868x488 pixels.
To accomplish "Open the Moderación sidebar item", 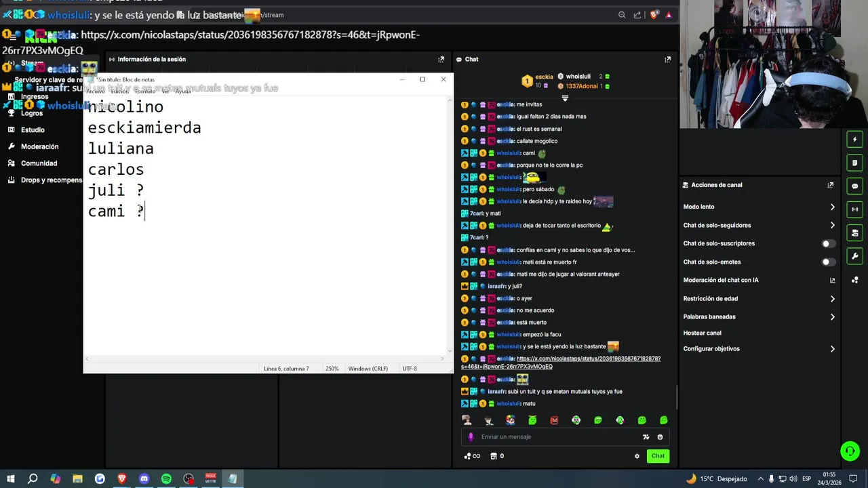I will (x=34, y=146).
